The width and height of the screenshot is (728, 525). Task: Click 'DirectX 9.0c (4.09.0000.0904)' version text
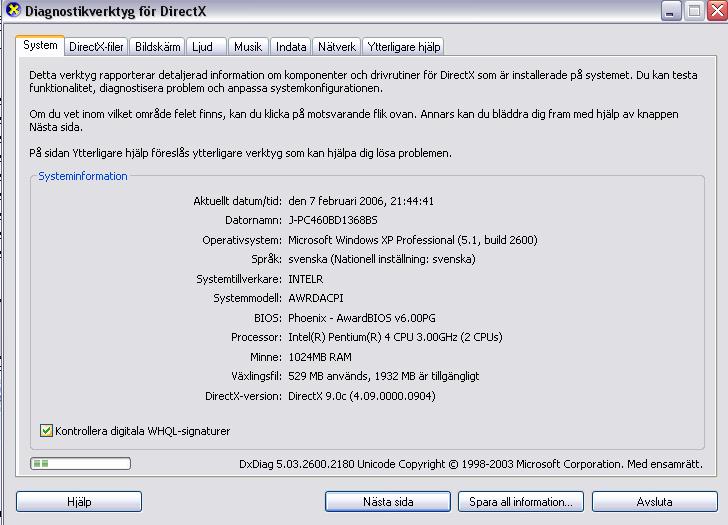362,396
